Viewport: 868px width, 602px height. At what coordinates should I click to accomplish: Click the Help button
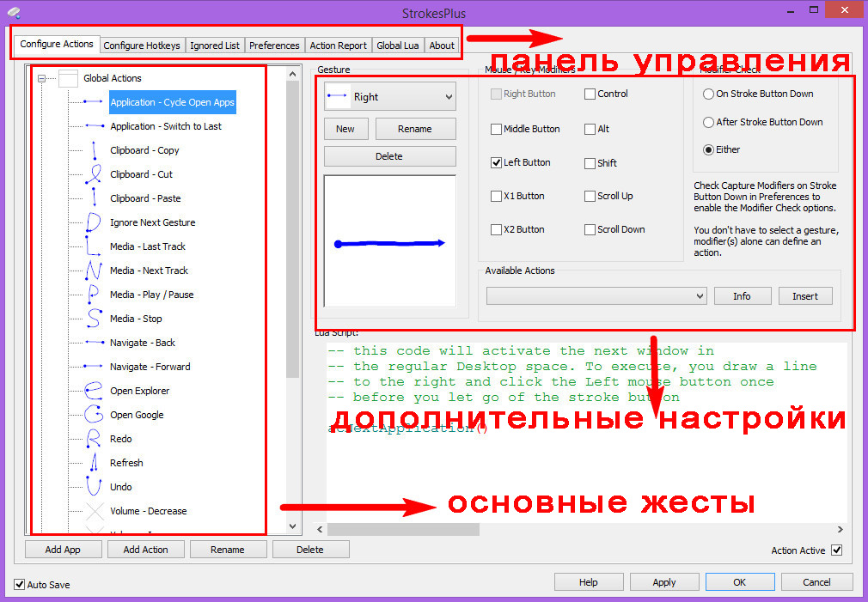(589, 582)
